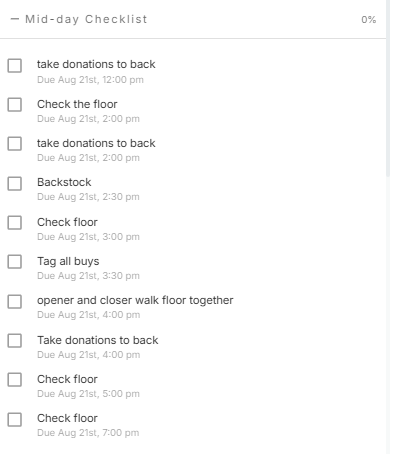
Task: Mark the 2:00 pm 'take donations to back' done
Action: [x=15, y=143]
